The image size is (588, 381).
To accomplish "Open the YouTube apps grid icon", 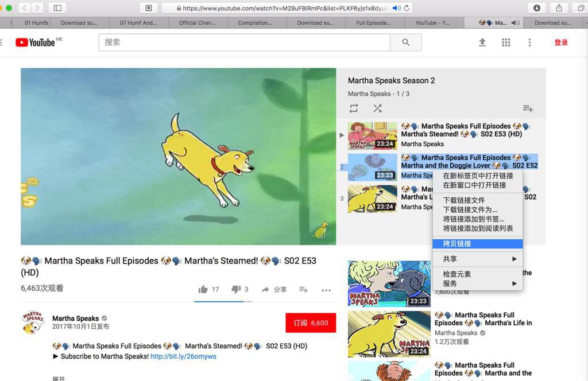I will pos(506,42).
